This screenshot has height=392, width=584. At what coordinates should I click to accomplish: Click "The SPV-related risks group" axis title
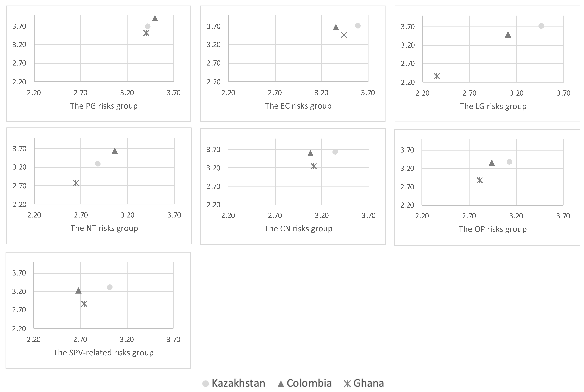pyautogui.click(x=104, y=352)
